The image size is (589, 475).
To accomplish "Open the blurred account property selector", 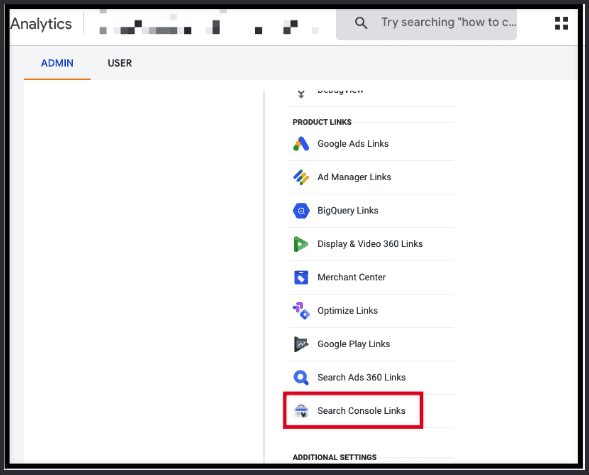I will point(209,24).
